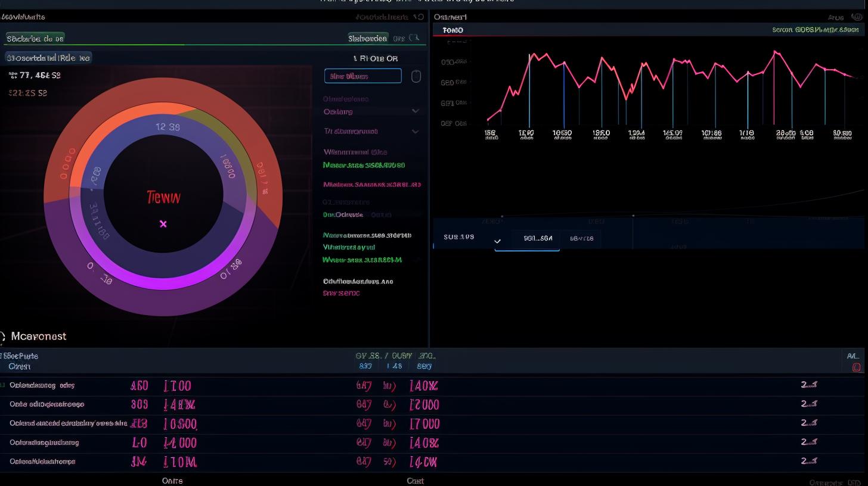Select the green tab at top-left of panel
Image resolution: width=868 pixels, height=486 pixels.
tap(35, 39)
